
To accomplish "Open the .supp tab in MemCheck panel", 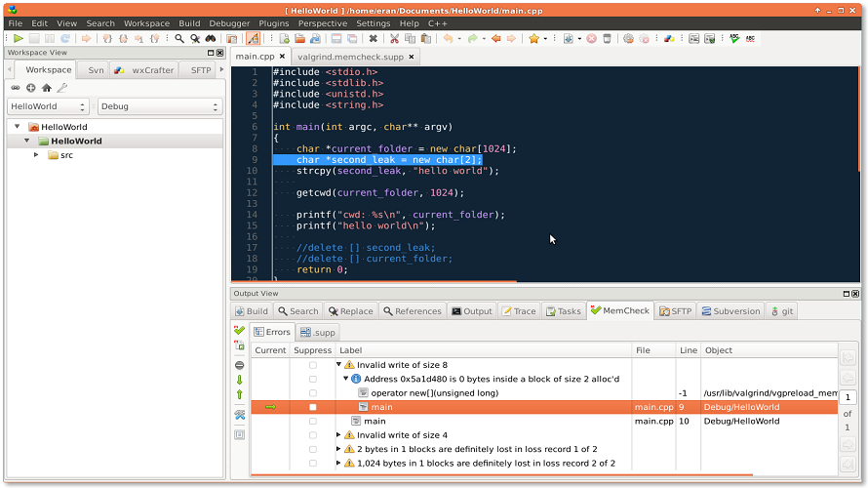I will point(318,332).
